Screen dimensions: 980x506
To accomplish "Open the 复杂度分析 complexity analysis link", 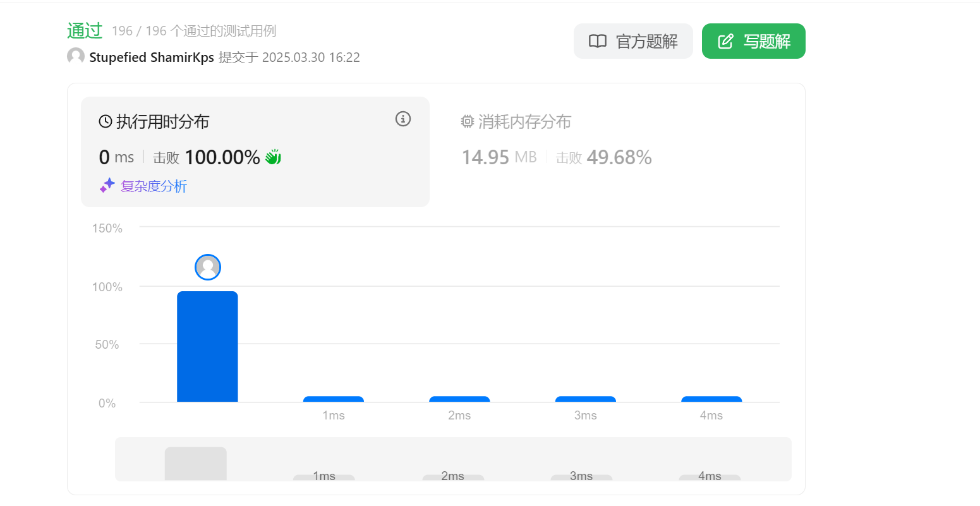I will click(154, 186).
